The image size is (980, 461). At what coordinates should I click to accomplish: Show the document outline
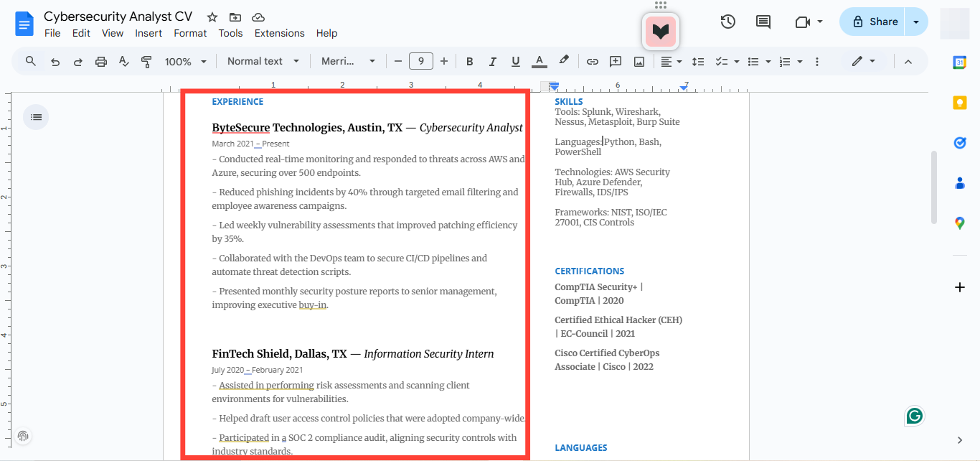(37, 117)
